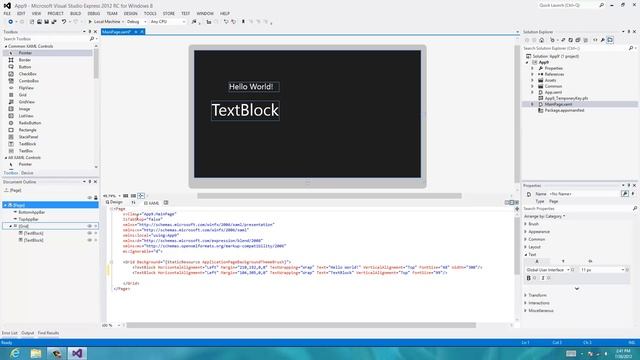Start debugging on Local Machine

(x=104, y=22)
